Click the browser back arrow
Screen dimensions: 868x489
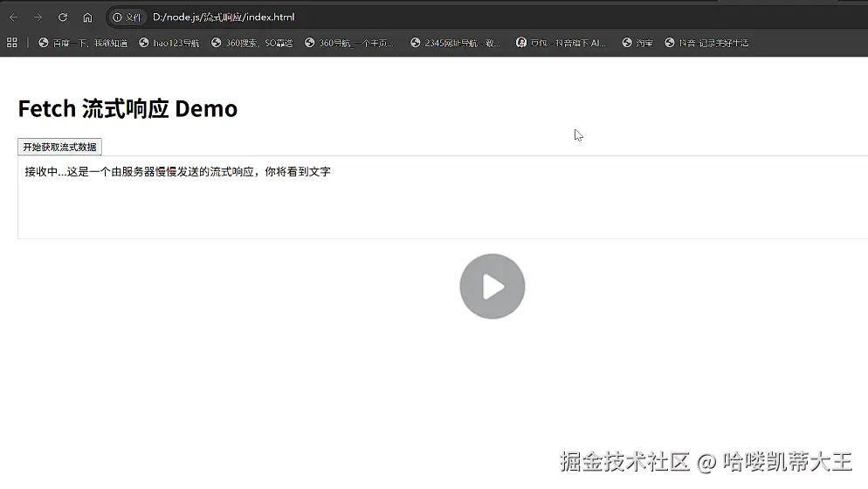[x=14, y=17]
